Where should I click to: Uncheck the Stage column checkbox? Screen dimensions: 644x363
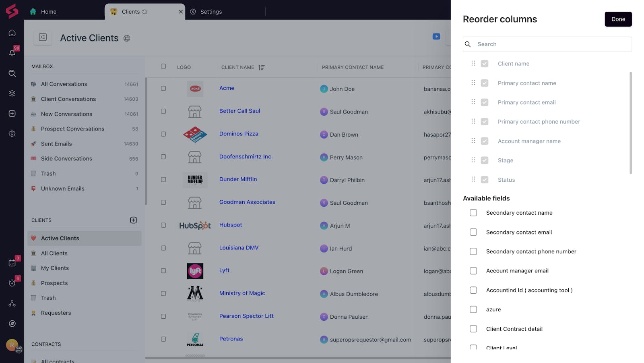[485, 160]
